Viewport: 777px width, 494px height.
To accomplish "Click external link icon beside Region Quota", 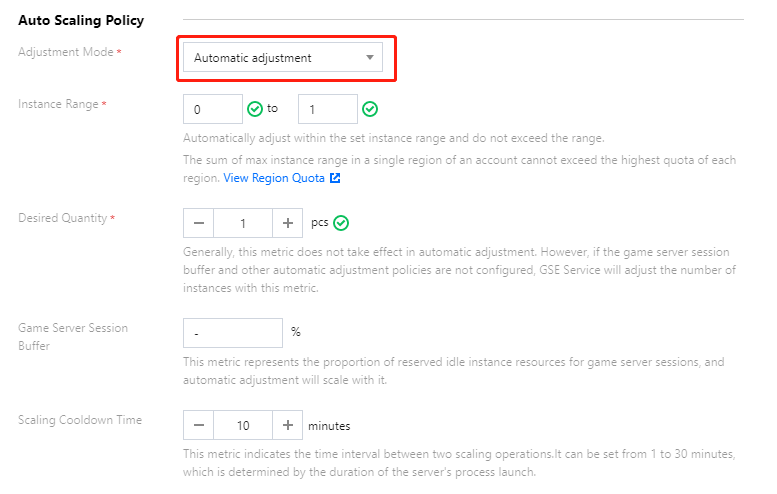I will coord(335,178).
